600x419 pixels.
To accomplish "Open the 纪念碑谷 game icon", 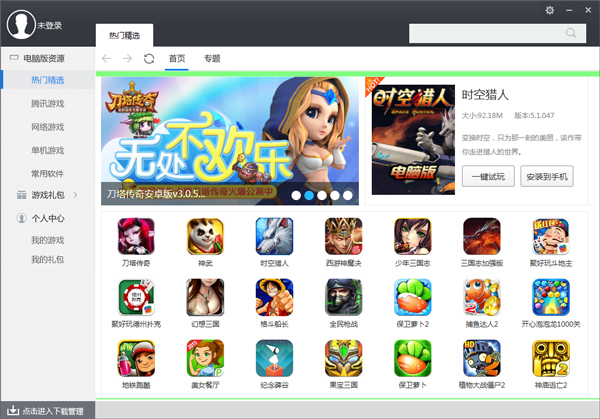I will click(x=274, y=358).
